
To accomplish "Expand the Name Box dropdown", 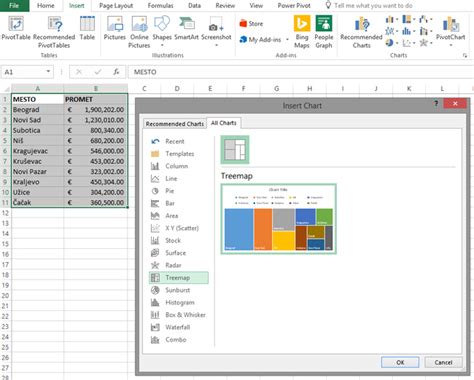I will [48, 71].
